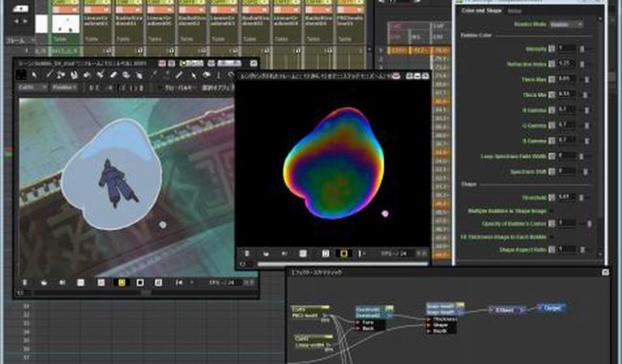Click the leftmost icon in preview window bottom bar
This screenshot has width=622, height=364.
click(x=247, y=253)
